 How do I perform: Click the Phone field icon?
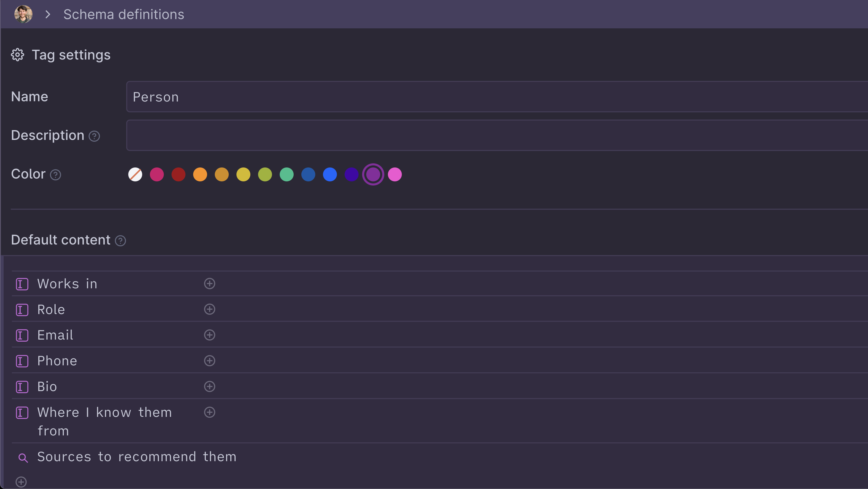click(22, 361)
